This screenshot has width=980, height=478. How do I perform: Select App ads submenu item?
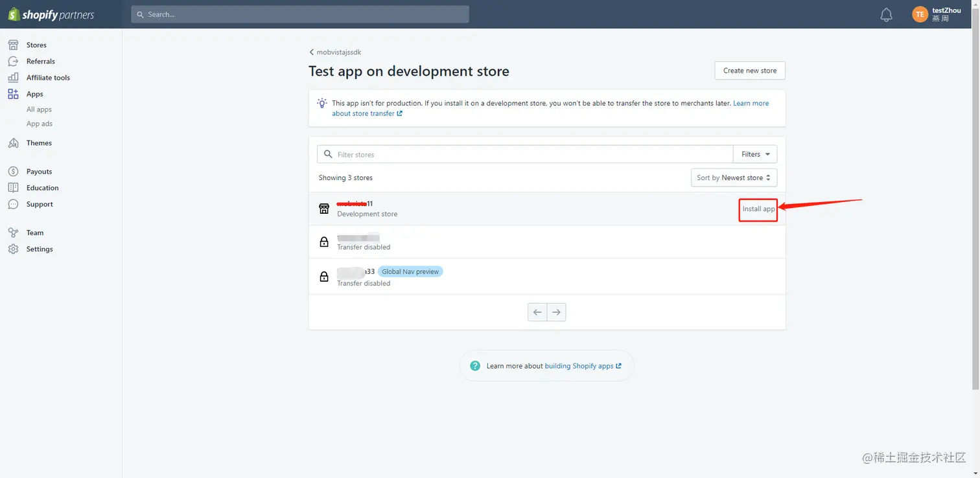40,124
